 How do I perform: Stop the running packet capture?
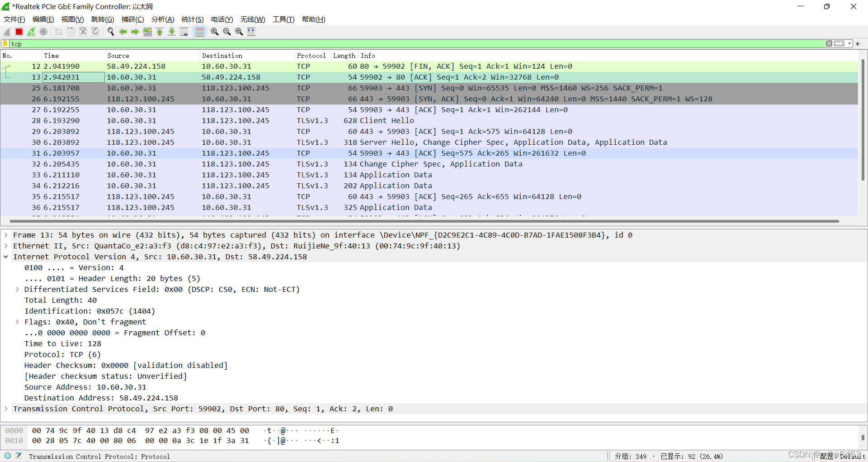[x=19, y=32]
